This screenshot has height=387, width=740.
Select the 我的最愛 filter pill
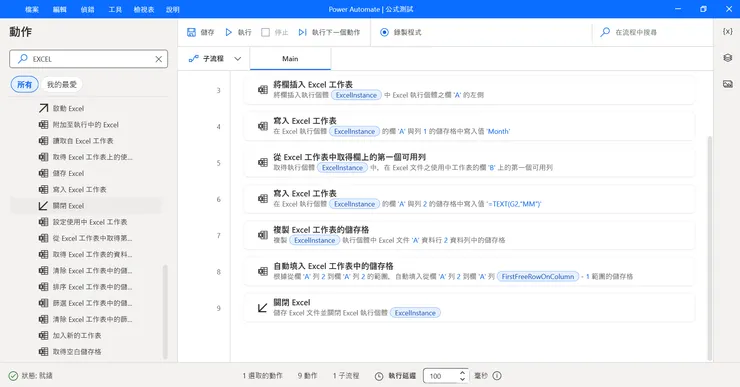point(62,84)
